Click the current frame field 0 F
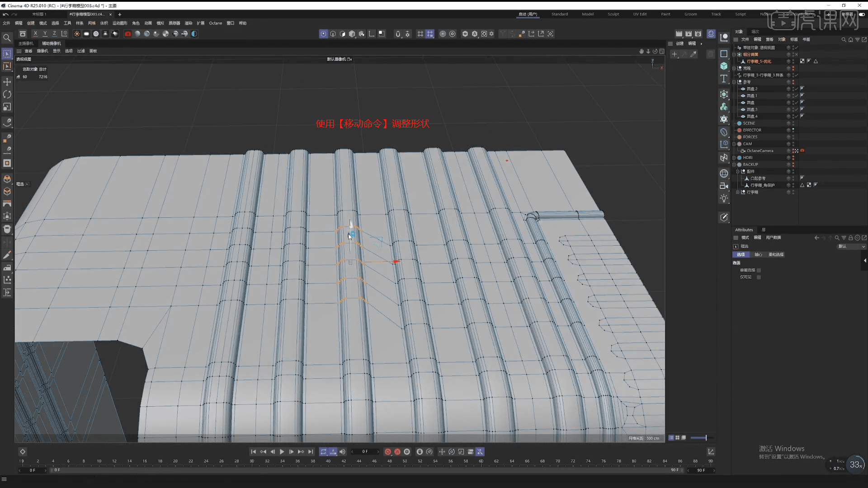Screen dimensions: 868x488 [365, 452]
